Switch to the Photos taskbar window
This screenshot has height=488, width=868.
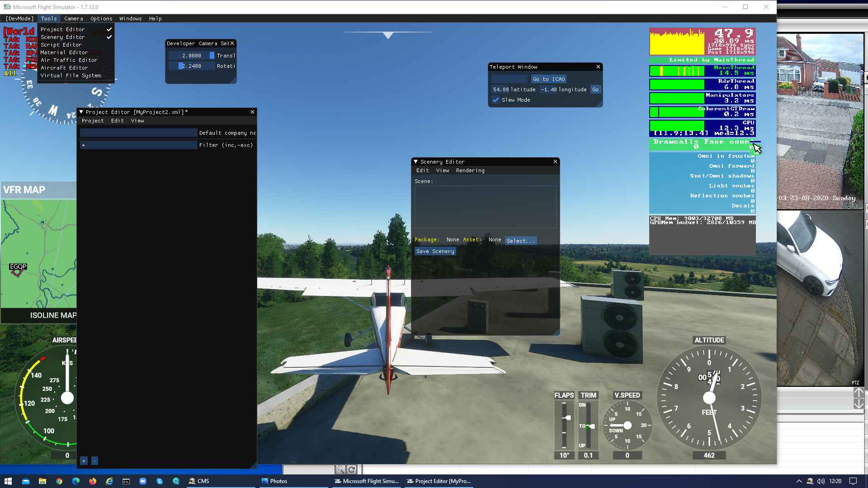pyautogui.click(x=294, y=481)
